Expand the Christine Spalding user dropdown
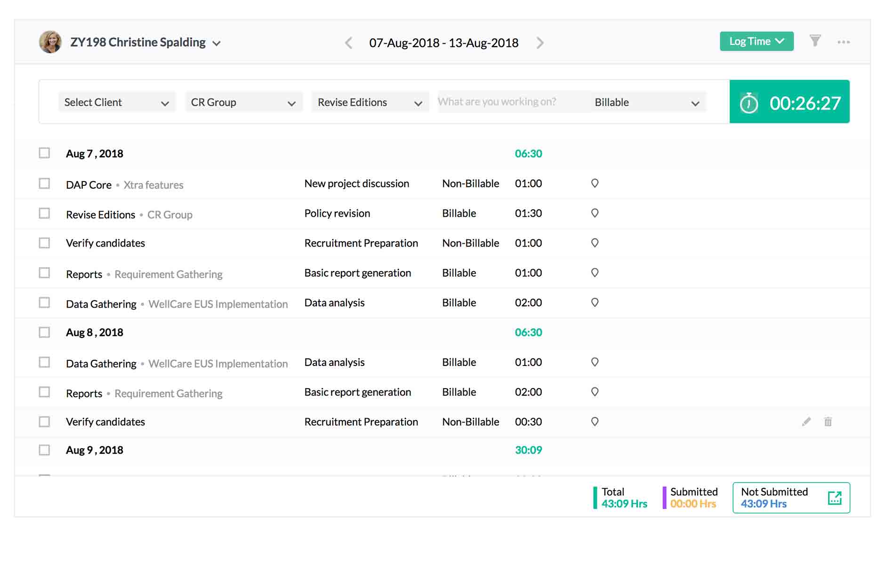Screen dimensions: 885x588 pyautogui.click(x=217, y=43)
